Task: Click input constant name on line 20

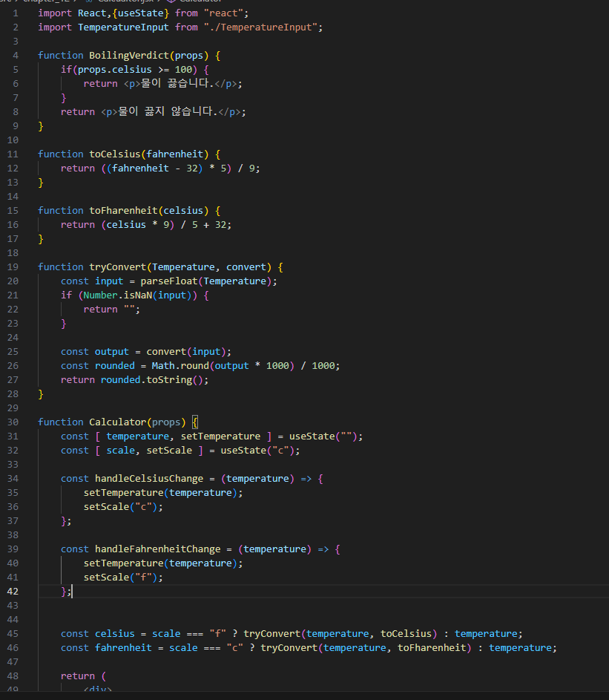Action: [109, 281]
